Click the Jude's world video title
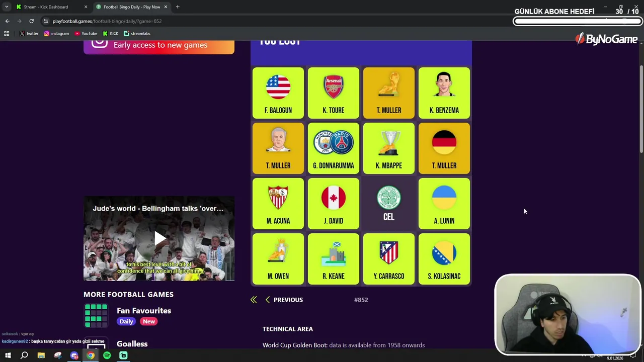Image resolution: width=644 pixels, height=362 pixels. [x=158, y=208]
